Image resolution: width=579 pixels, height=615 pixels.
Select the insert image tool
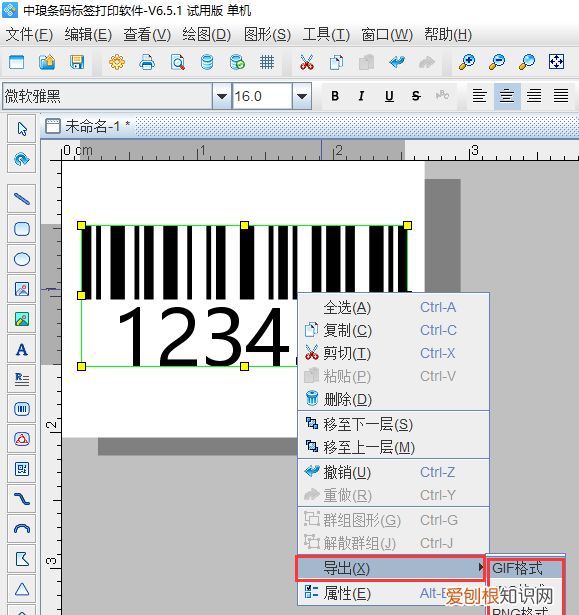(22, 289)
